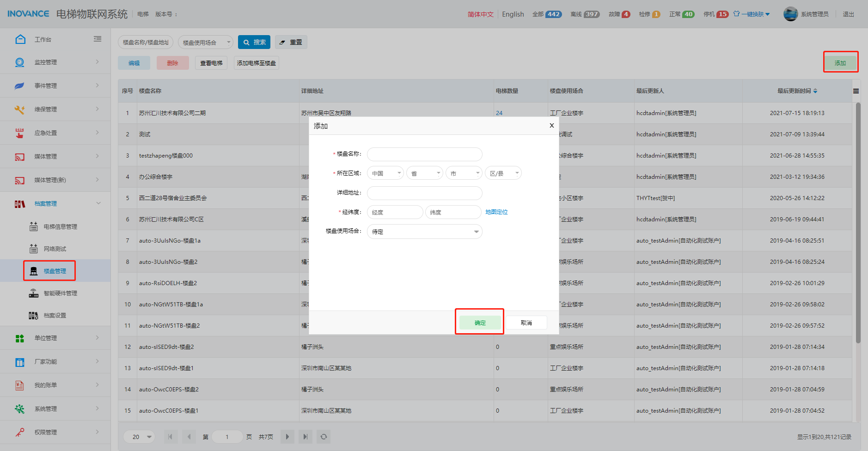
Task: Refresh the table with the reload icon
Action: 324,437
